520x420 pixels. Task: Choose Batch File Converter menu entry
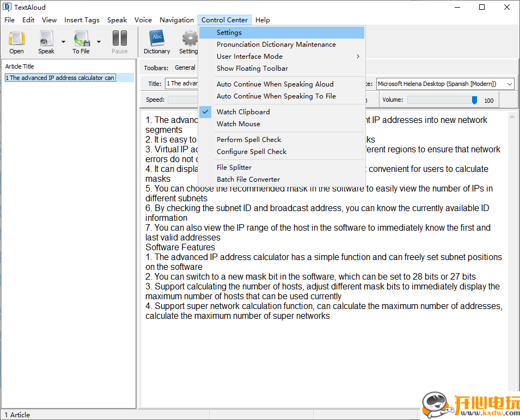[x=248, y=180]
